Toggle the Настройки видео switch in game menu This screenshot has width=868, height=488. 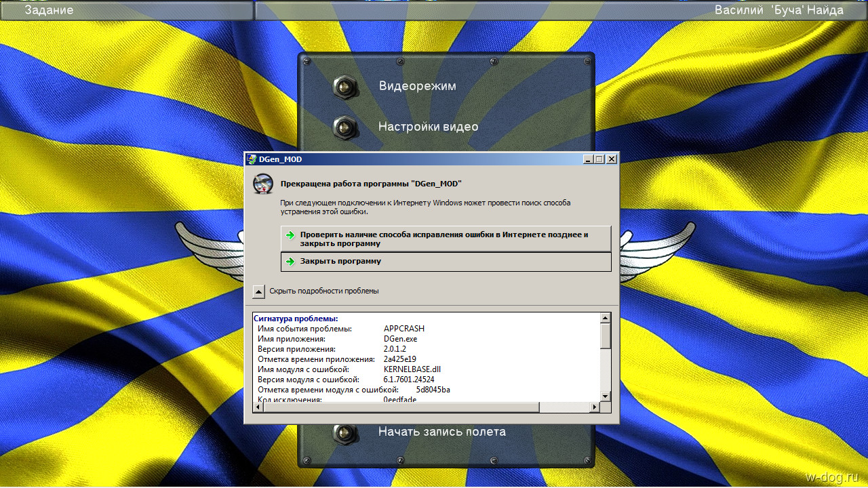point(345,127)
